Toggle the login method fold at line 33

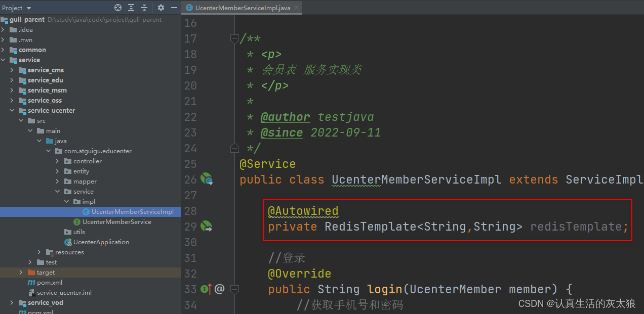click(x=234, y=289)
